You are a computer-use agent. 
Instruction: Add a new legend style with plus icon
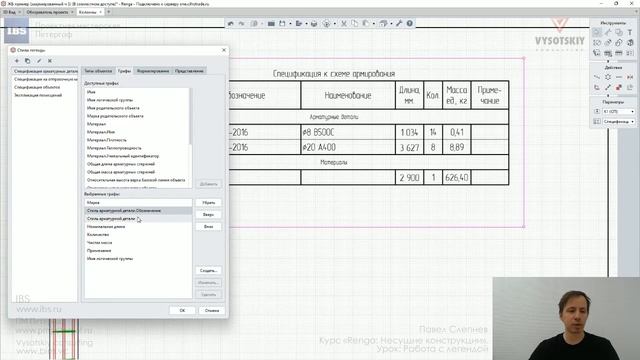17,61
